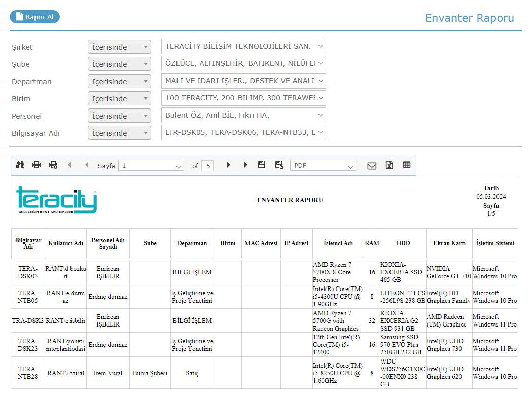532x398 pixels.
Task: Select the TERA-NTB28 computer name cell
Action: [x=28, y=373]
